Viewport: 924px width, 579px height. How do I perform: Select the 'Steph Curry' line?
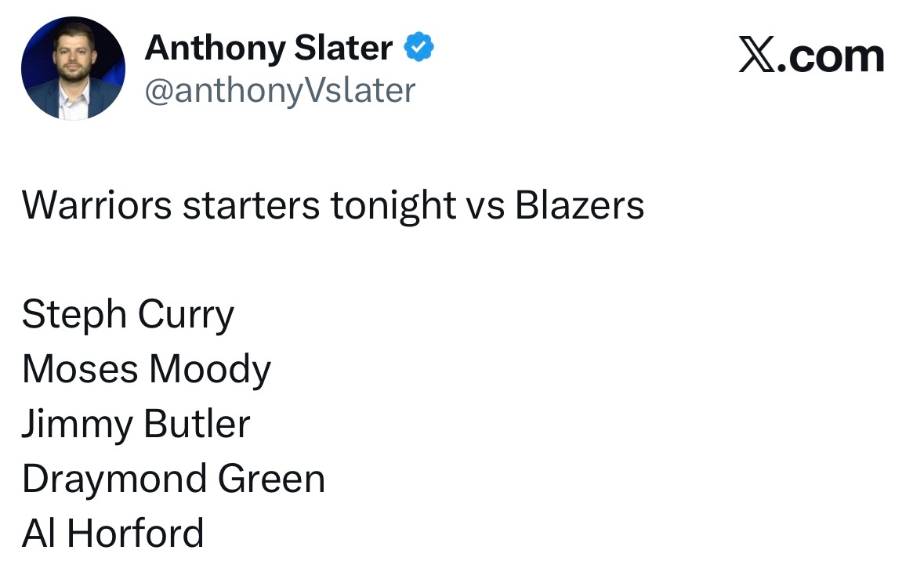click(128, 315)
